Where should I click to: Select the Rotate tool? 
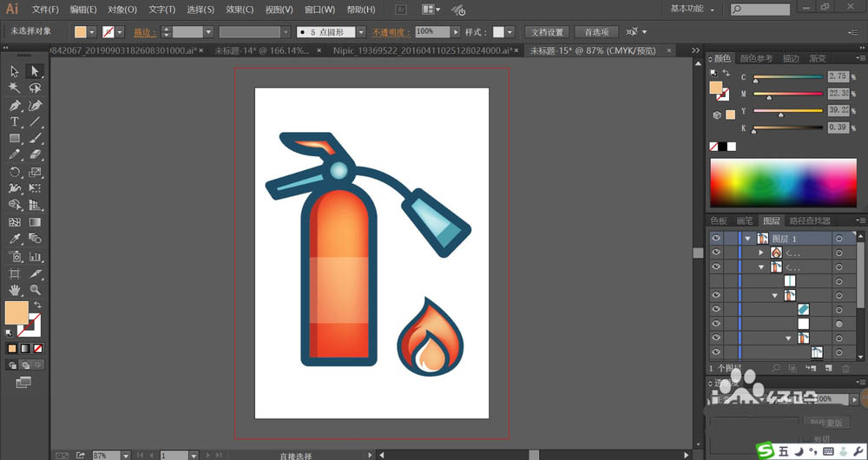[15, 172]
